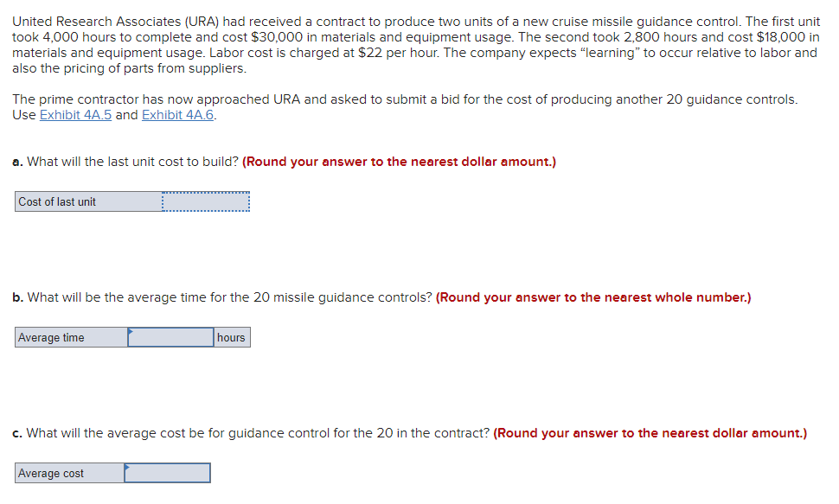Open the Exhibit 4A.6 link

point(177,115)
